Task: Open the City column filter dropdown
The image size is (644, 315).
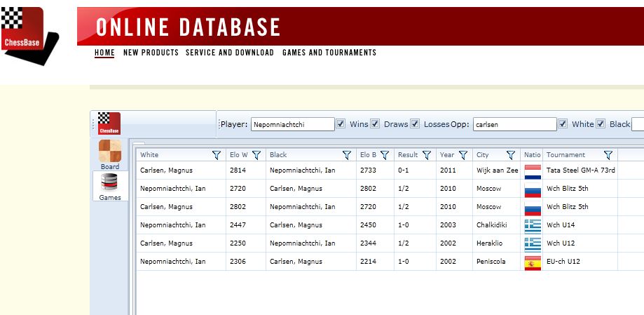Action: 511,155
